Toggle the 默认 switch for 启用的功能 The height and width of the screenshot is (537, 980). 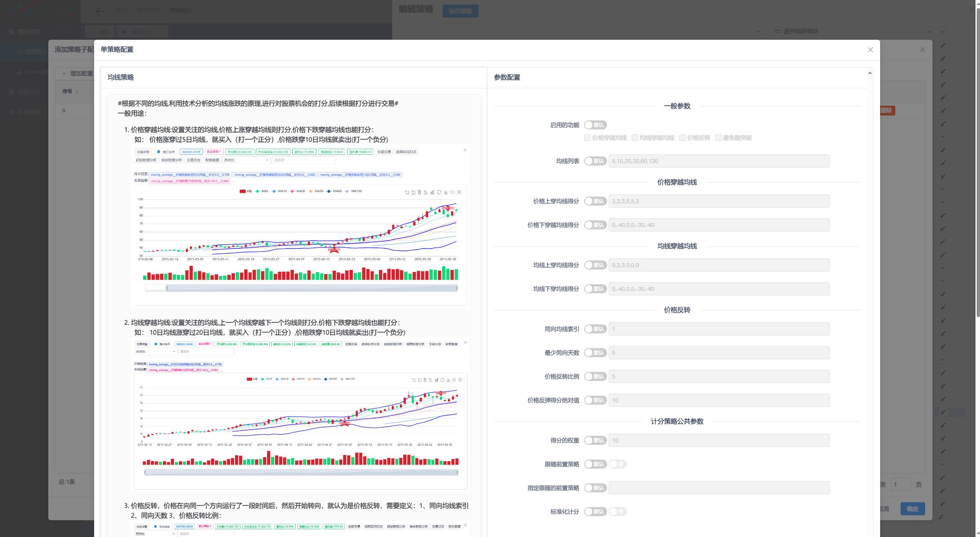click(595, 125)
